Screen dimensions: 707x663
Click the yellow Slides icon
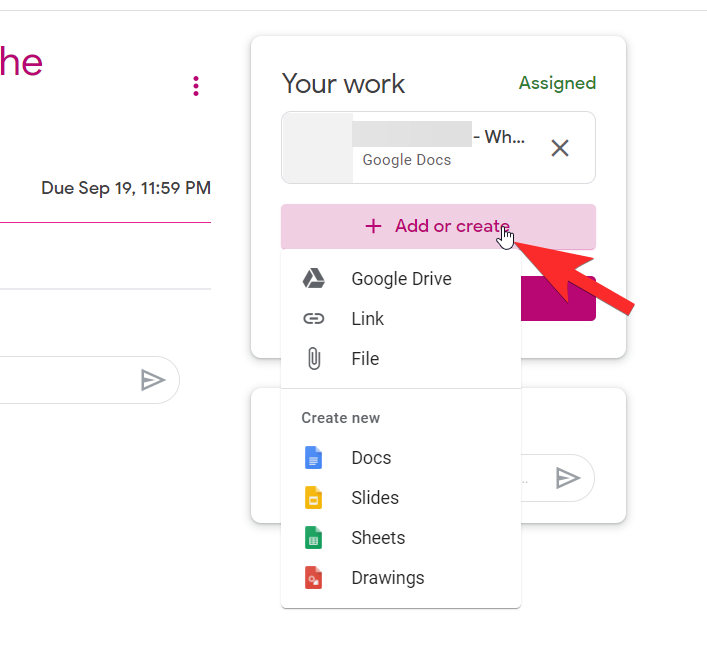pos(314,498)
